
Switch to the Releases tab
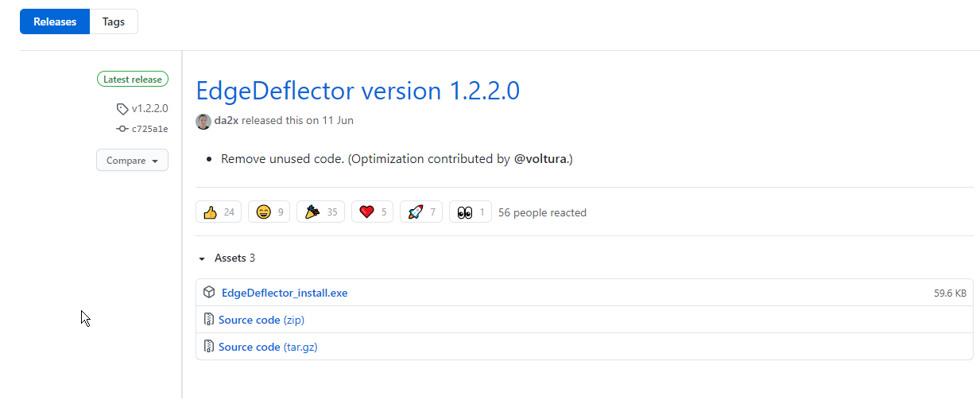(x=55, y=21)
